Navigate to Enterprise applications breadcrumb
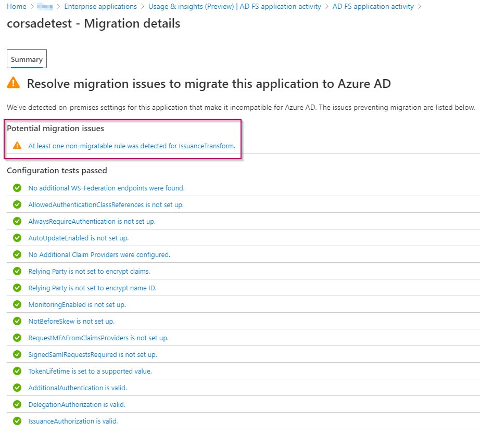The width and height of the screenshot is (480, 448). click(x=100, y=7)
